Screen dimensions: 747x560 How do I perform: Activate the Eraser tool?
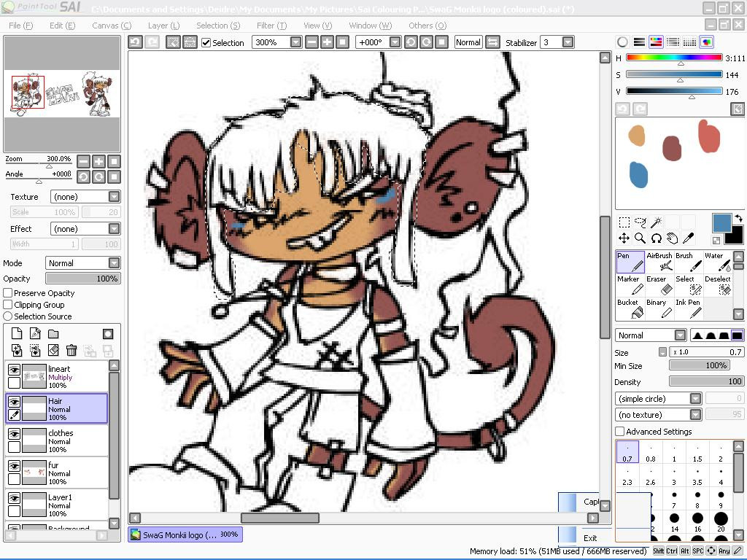(x=659, y=285)
